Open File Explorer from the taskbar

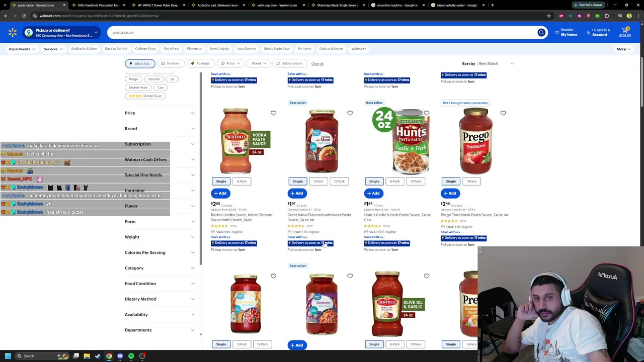87,356
